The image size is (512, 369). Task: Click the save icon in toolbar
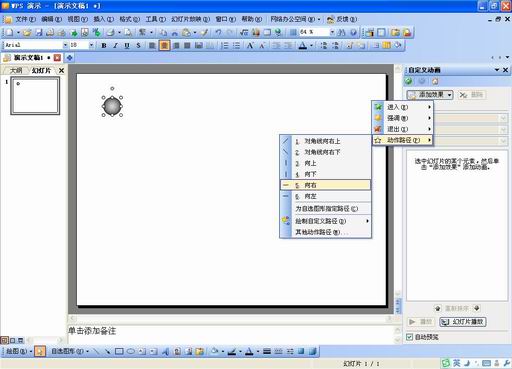coord(39,32)
